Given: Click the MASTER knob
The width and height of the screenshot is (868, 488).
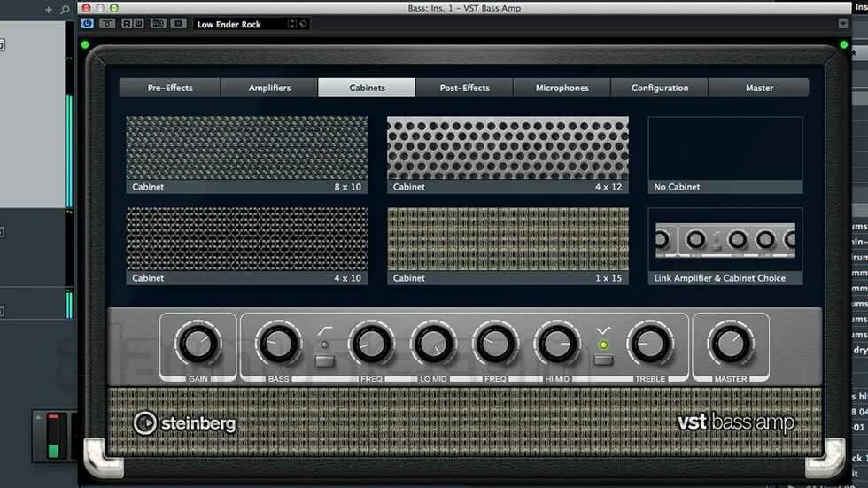Looking at the screenshot, I should coord(731,344).
